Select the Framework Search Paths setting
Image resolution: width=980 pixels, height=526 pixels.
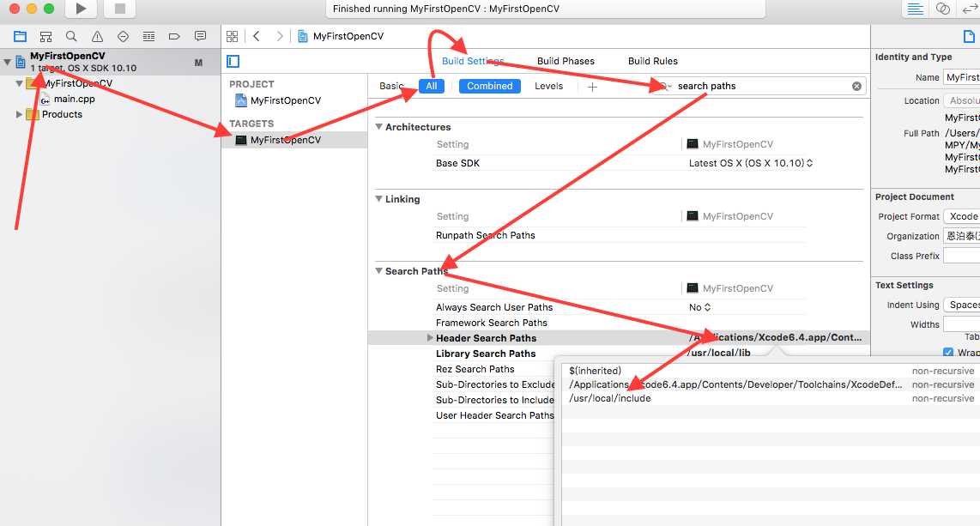tap(491, 323)
